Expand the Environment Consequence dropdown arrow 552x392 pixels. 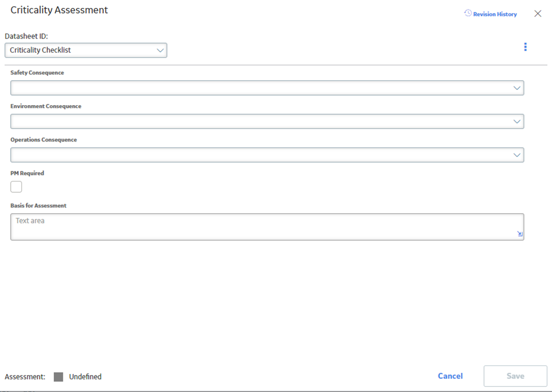pos(516,122)
